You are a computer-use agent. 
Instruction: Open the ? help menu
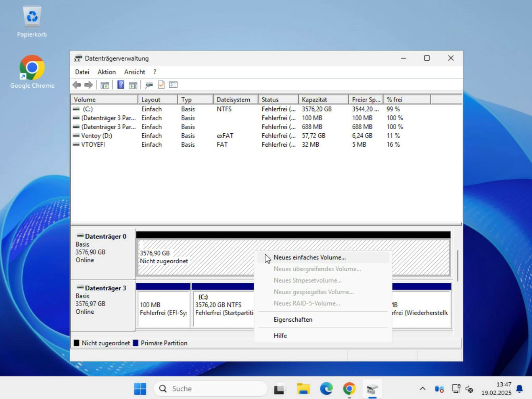(155, 72)
